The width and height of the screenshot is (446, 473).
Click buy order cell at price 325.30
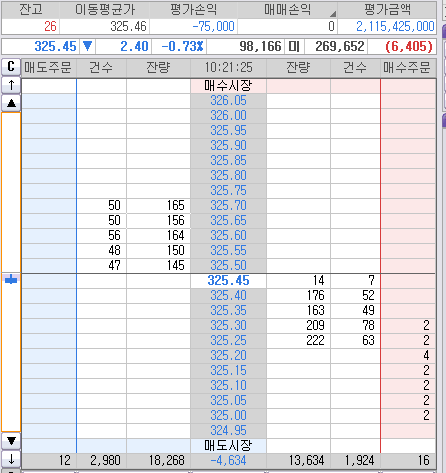point(408,326)
